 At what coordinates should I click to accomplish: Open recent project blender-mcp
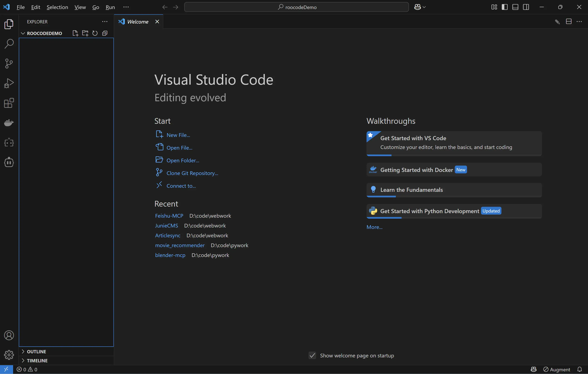click(x=170, y=255)
